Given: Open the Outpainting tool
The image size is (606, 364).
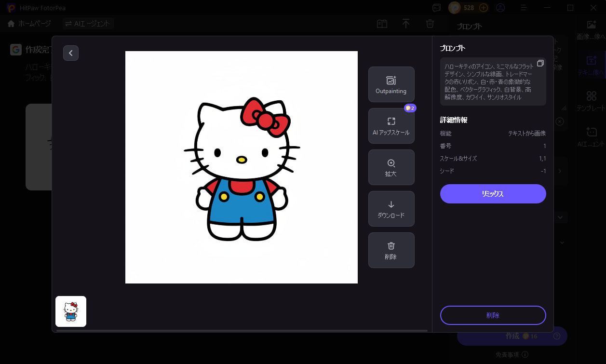Looking at the screenshot, I should pyautogui.click(x=391, y=84).
